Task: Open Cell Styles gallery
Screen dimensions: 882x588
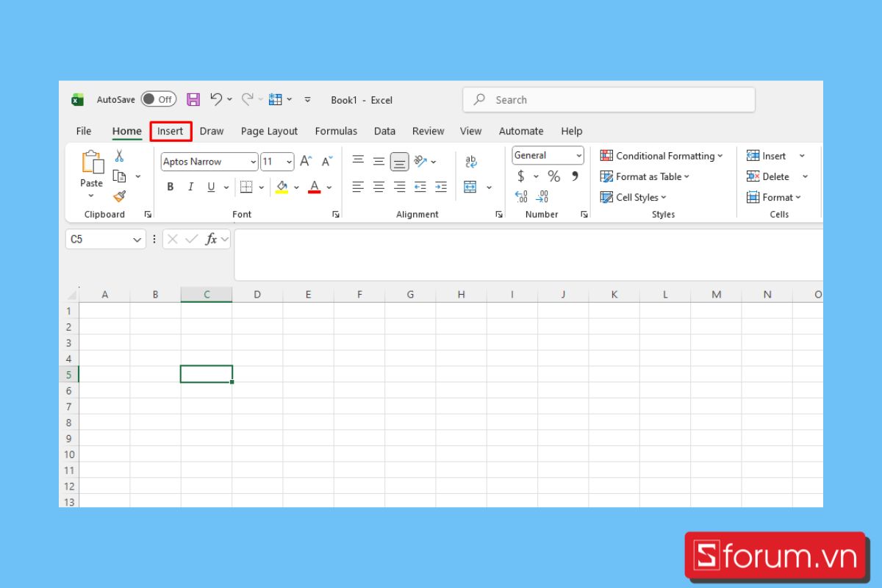Action: (633, 197)
